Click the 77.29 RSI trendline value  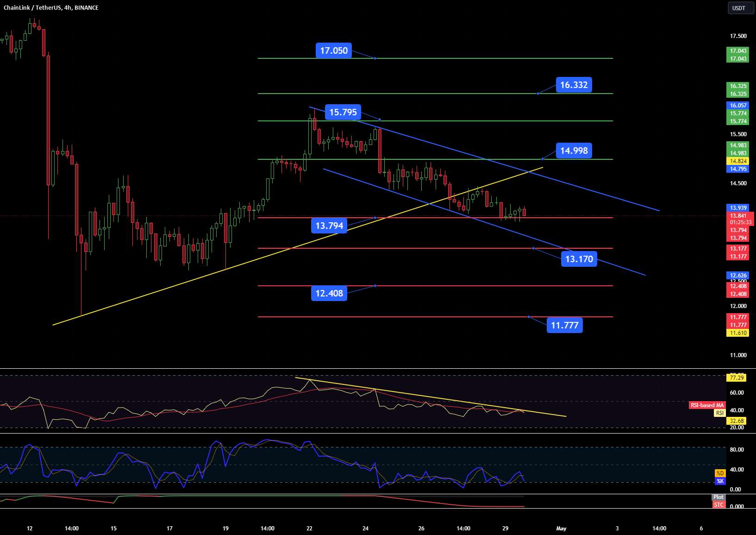(x=736, y=378)
